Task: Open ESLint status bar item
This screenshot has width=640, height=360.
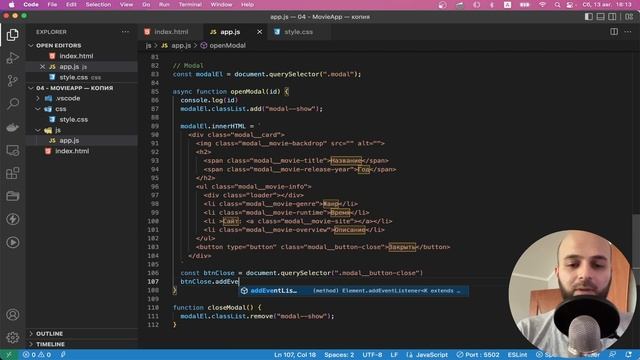Action: 517,355
